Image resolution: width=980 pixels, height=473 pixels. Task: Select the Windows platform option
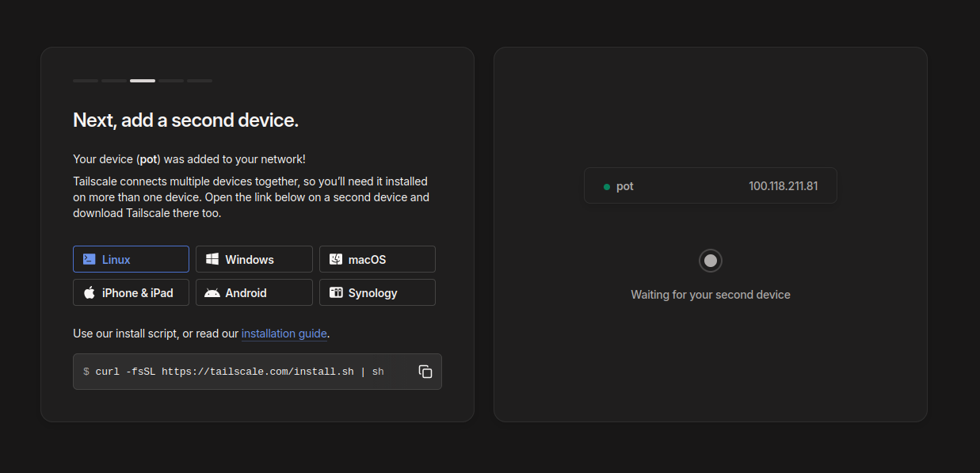254,258
